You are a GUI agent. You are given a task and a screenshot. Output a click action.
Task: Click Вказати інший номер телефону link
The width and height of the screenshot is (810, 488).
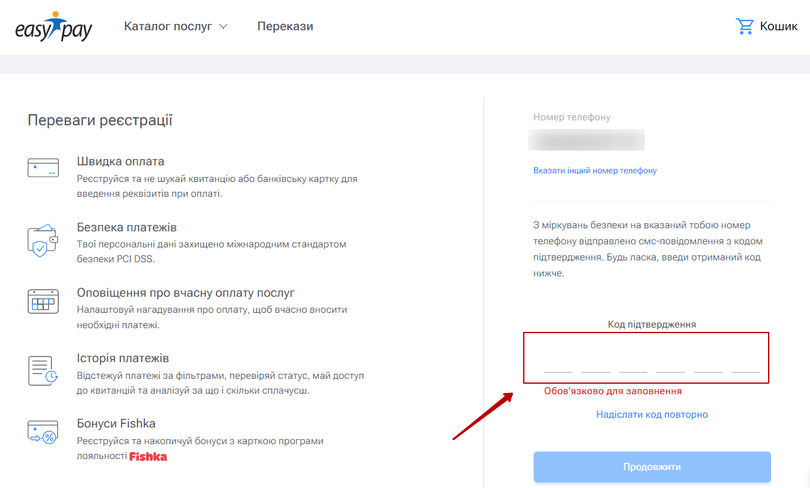[595, 170]
